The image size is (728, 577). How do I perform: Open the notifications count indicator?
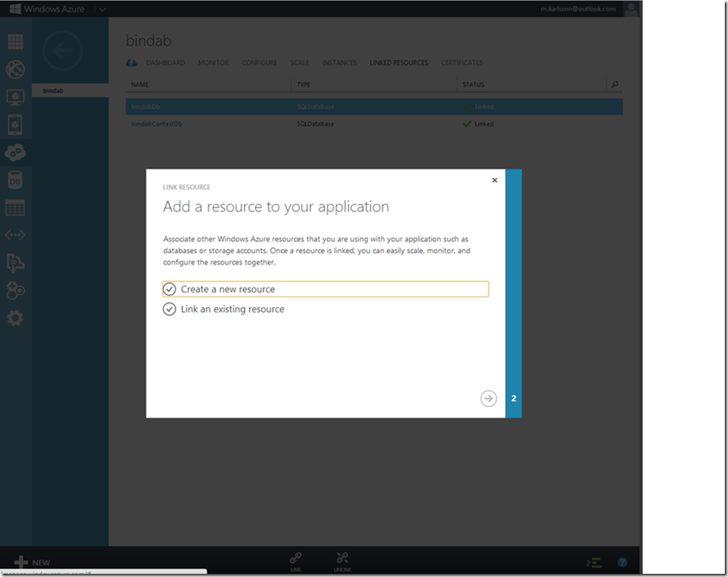(594, 562)
